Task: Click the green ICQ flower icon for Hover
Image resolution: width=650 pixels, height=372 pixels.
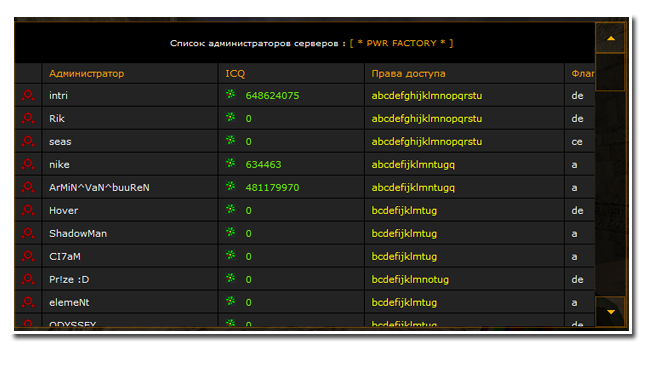Action: point(230,209)
